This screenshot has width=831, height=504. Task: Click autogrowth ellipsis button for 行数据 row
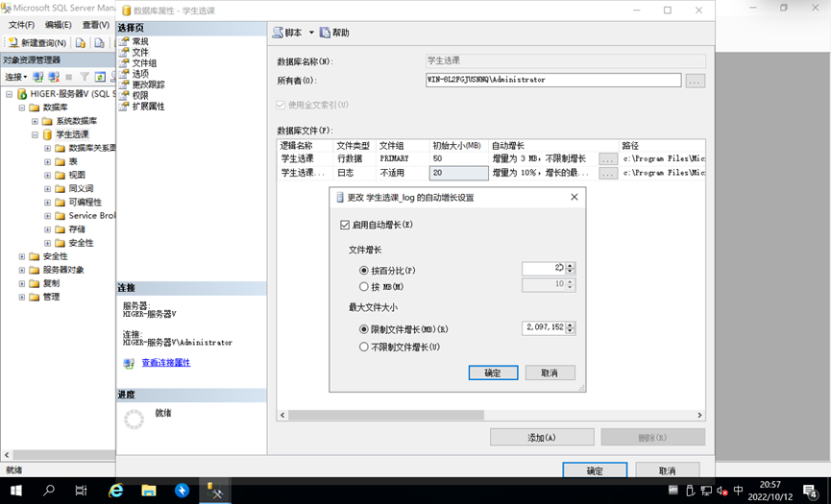coord(608,158)
